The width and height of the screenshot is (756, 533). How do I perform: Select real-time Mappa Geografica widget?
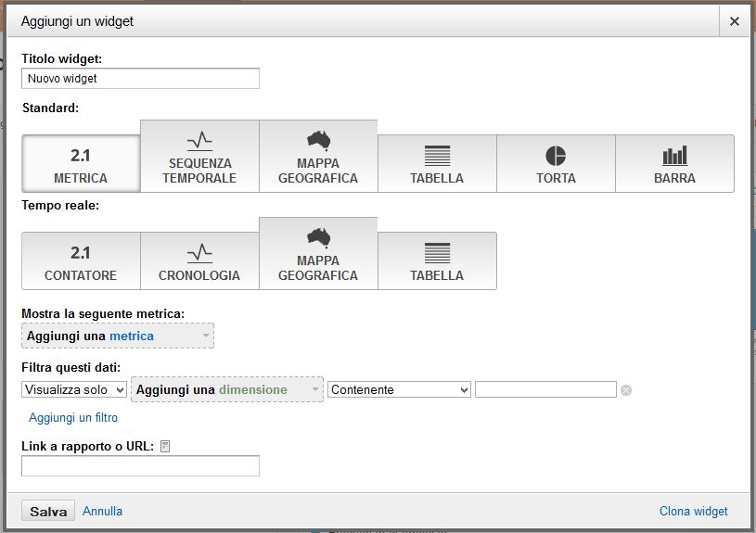tap(318, 254)
